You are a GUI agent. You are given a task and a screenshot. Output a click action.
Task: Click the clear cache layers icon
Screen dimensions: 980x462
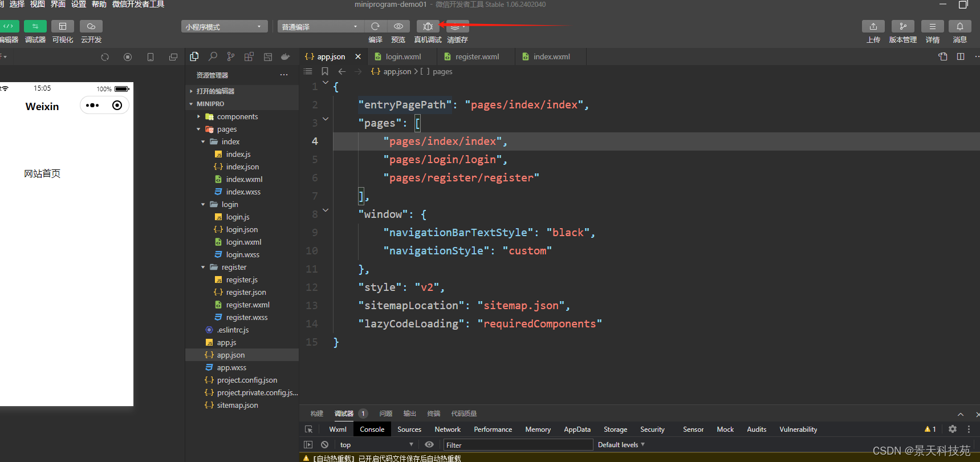tap(457, 26)
